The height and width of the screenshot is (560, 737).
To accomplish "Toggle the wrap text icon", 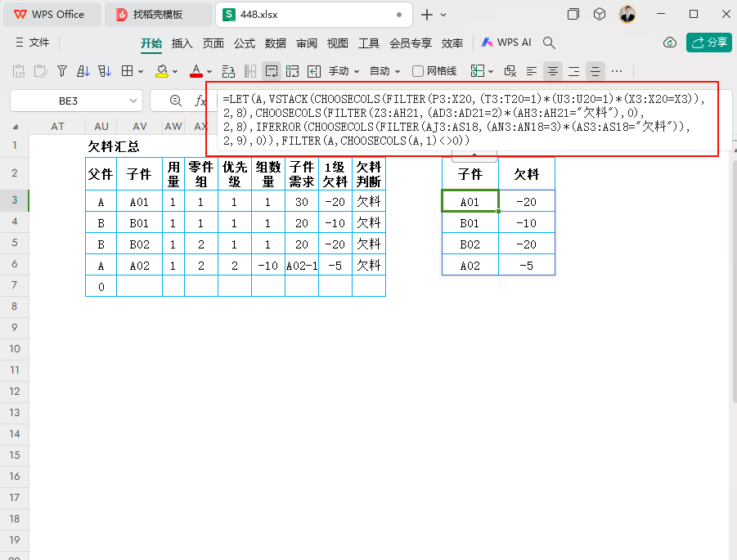I will point(272,71).
